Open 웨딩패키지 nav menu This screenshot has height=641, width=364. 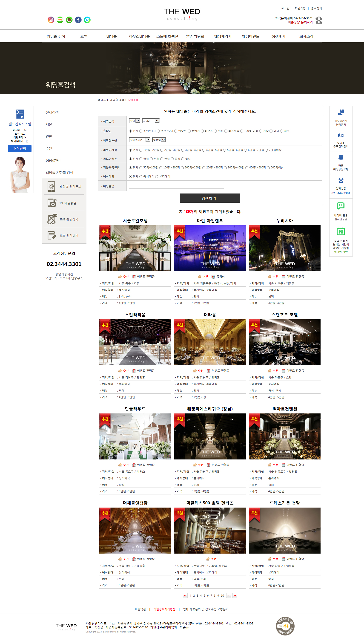click(x=223, y=36)
